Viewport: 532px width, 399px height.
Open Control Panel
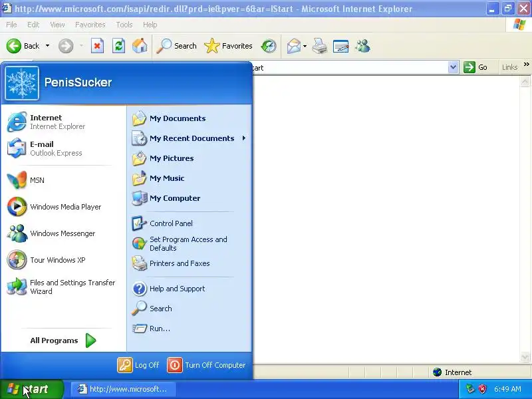(x=190, y=223)
